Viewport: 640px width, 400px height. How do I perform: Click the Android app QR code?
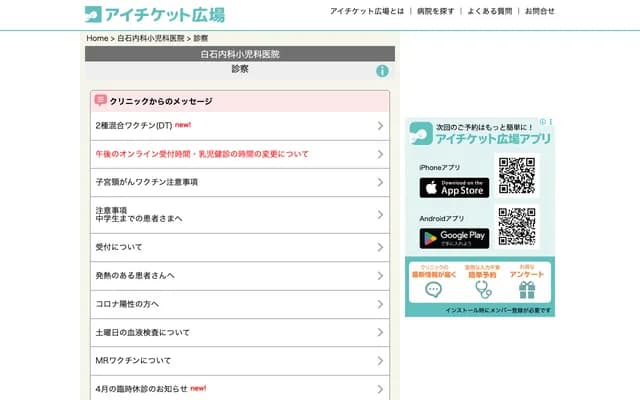click(517, 227)
